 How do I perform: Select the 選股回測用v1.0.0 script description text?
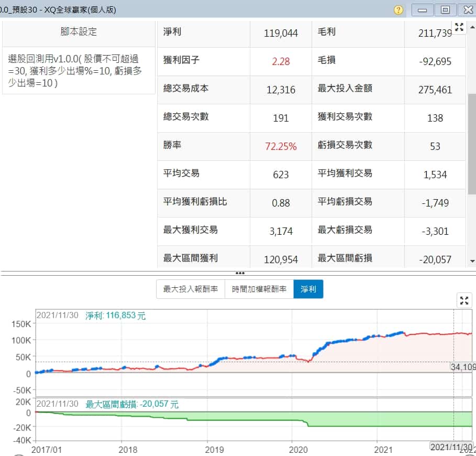pyautogui.click(x=75, y=70)
